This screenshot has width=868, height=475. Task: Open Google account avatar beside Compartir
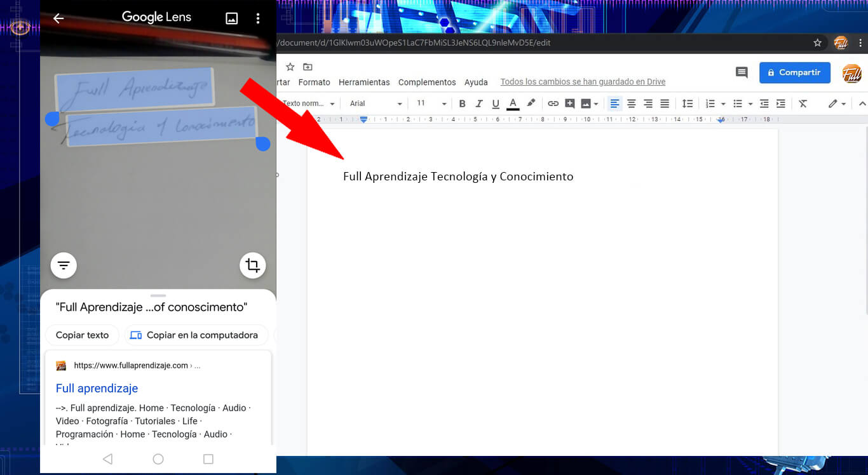(x=852, y=73)
